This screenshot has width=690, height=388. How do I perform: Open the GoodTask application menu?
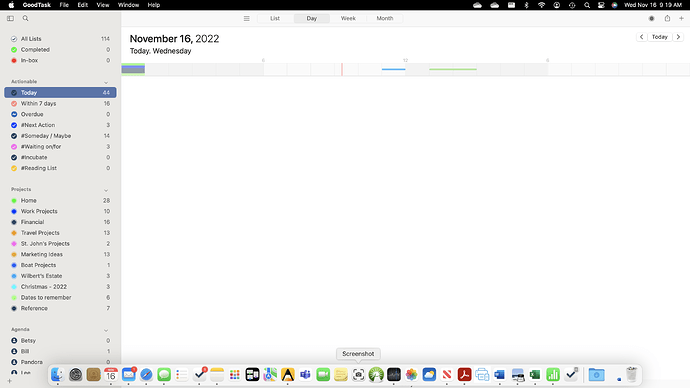coord(37,5)
